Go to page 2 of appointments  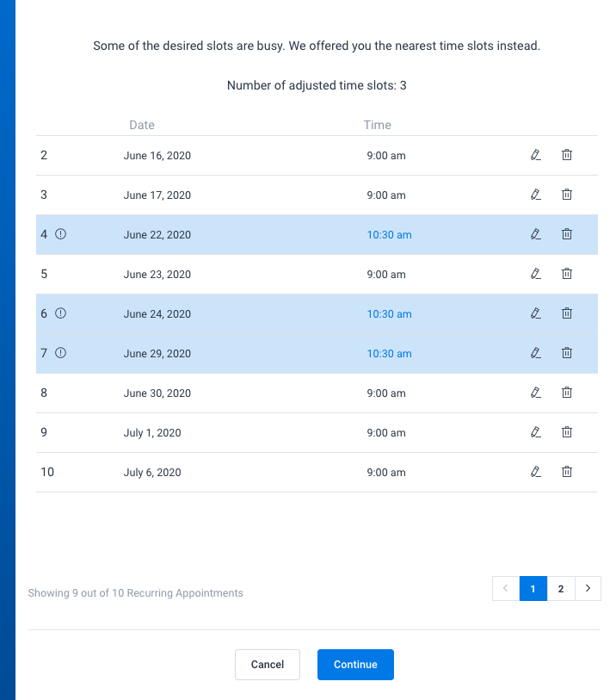(561, 588)
